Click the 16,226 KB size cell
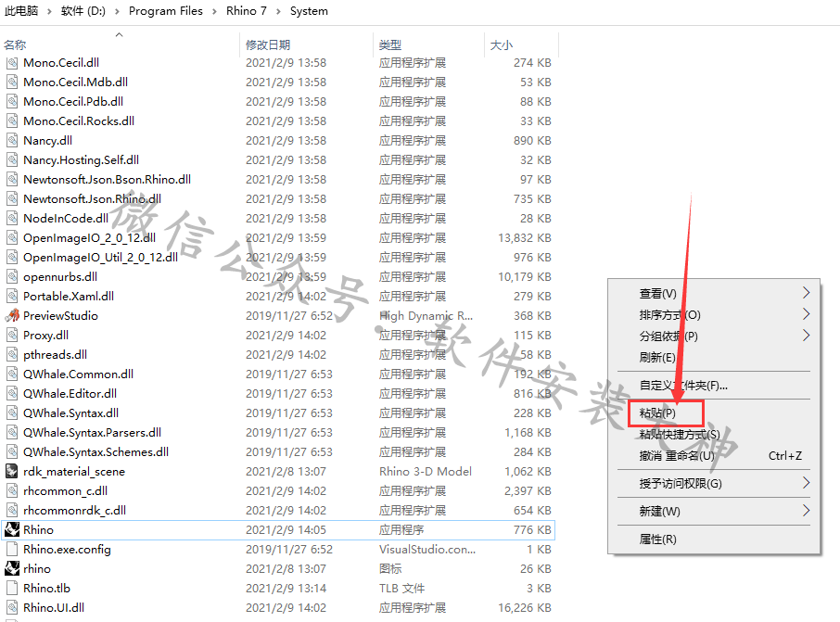The width and height of the screenshot is (840, 622). point(525,607)
